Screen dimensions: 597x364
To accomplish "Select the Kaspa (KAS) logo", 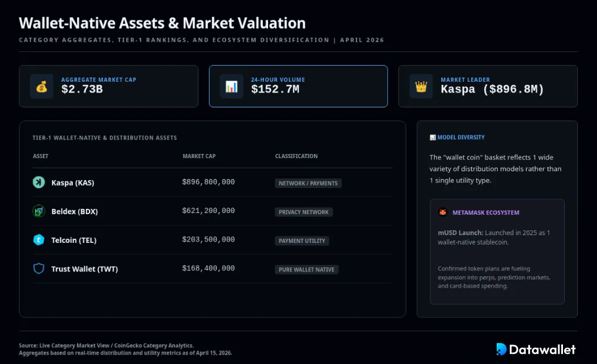I will [39, 183].
